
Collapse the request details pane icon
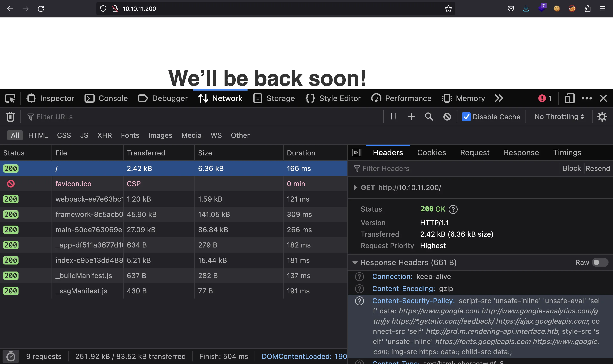[357, 153]
